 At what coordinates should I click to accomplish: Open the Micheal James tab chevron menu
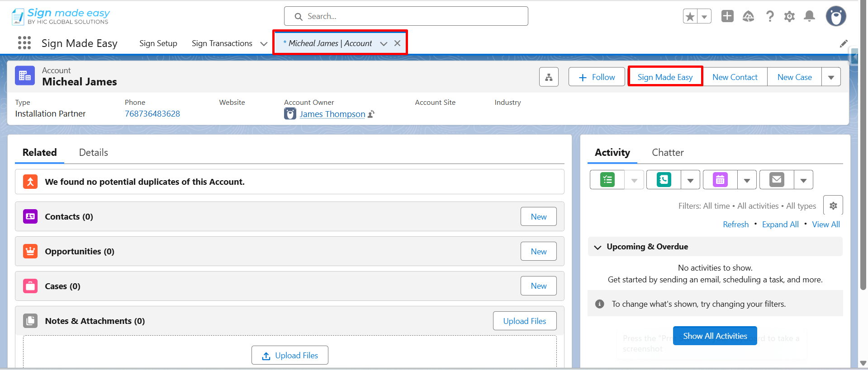[384, 44]
